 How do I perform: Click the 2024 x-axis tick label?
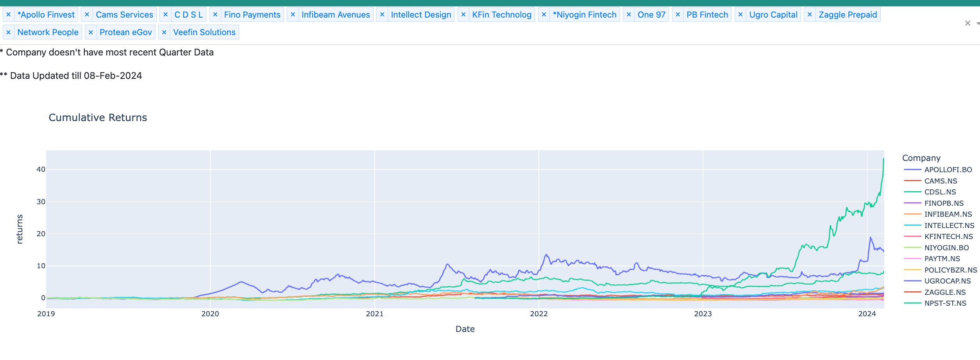pyautogui.click(x=867, y=314)
